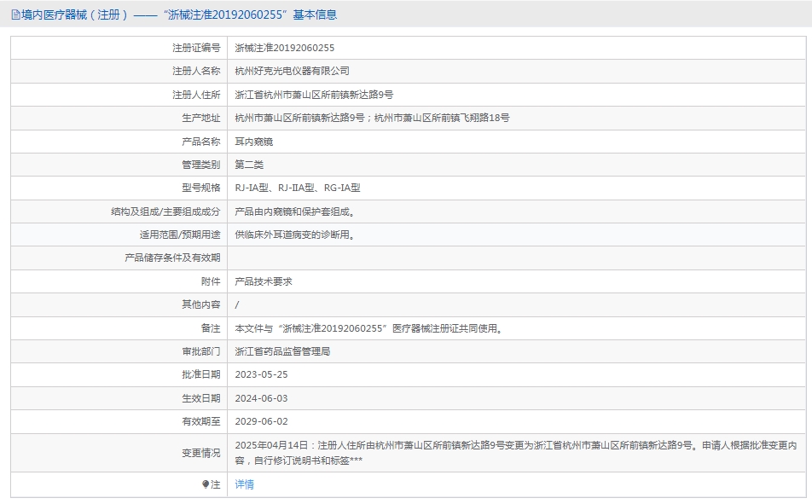Select the models RJ-IA型、RJ-IIA型、RG-IA型

click(x=297, y=188)
